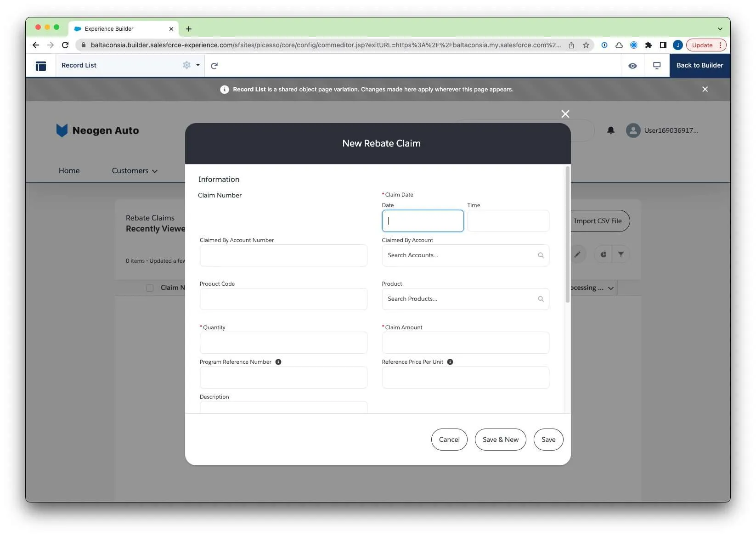Go to the Home navigation tab
The width and height of the screenshot is (756, 536).
pyautogui.click(x=69, y=171)
